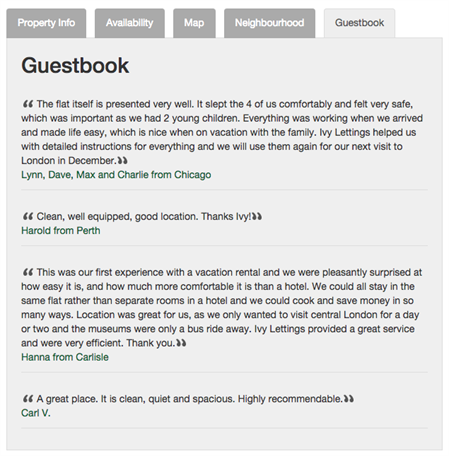Click closing quote icon after 'Highly recommendable.'

click(x=349, y=399)
